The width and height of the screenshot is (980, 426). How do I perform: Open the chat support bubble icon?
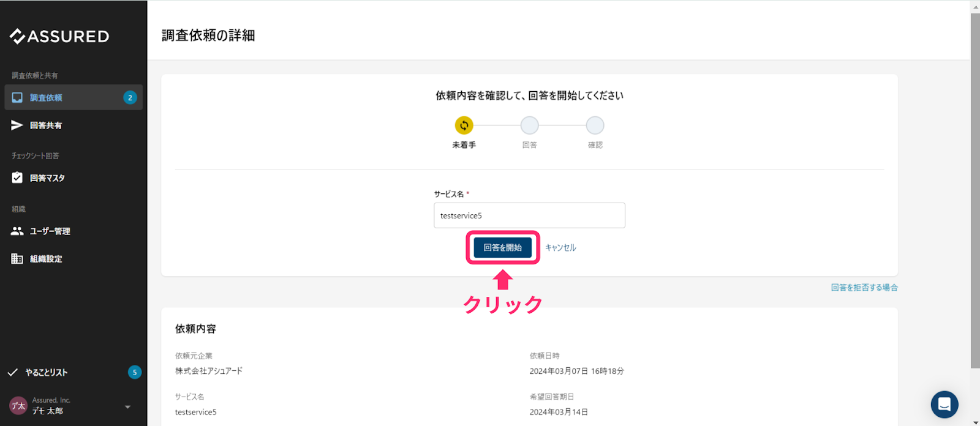[x=944, y=405]
